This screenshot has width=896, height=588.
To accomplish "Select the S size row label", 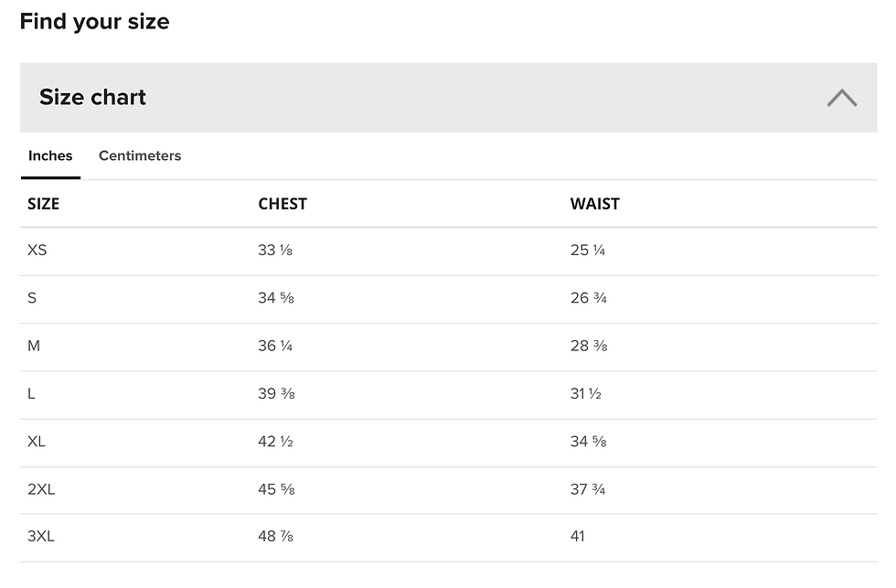I will pos(32,298).
